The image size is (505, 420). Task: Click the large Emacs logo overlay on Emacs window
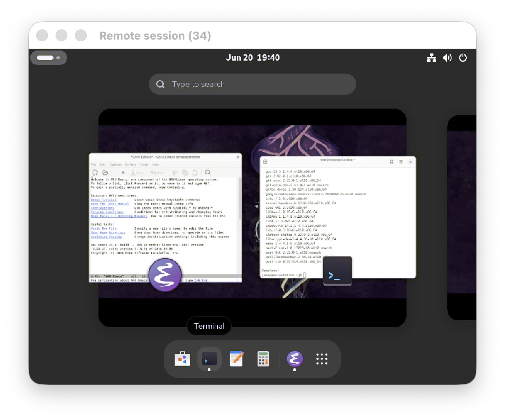point(165,275)
